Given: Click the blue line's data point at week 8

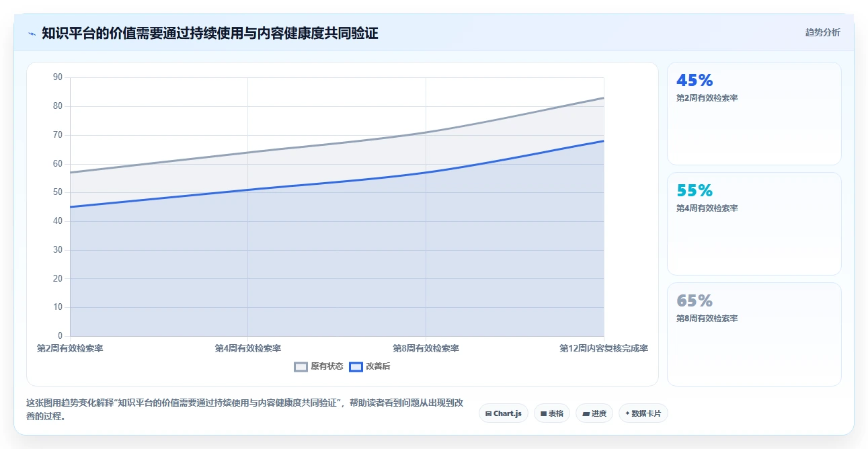Looking at the screenshot, I should click(x=426, y=173).
